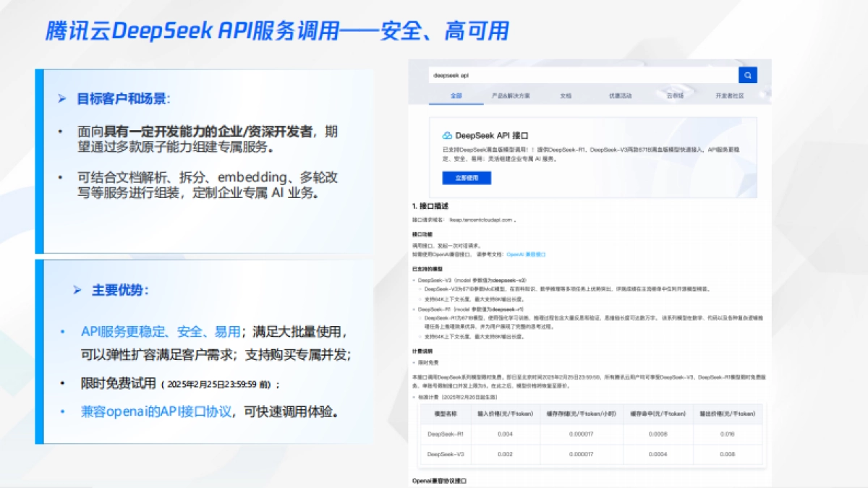Select the 全部 tab
868x488 pixels.
455,95
